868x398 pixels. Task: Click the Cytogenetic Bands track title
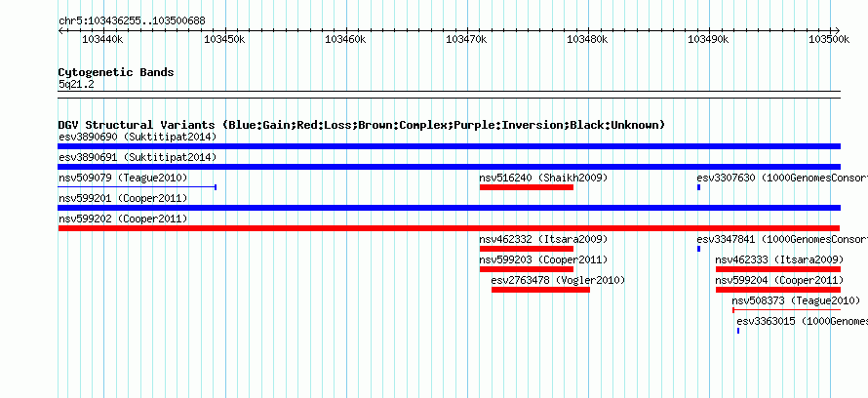click(116, 72)
